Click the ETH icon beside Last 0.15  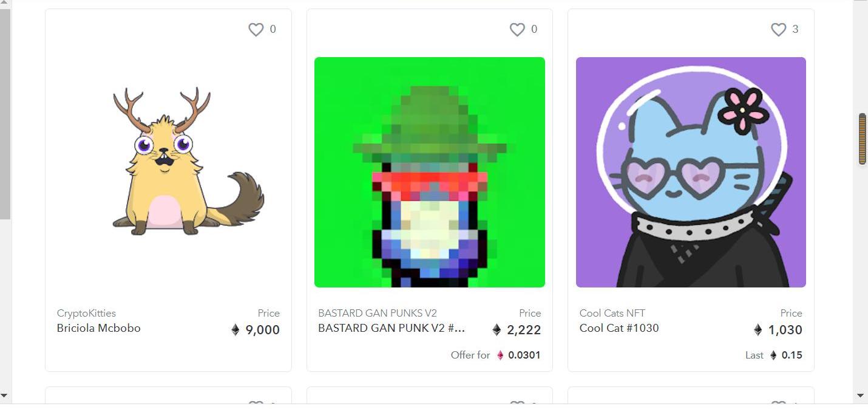pos(773,356)
